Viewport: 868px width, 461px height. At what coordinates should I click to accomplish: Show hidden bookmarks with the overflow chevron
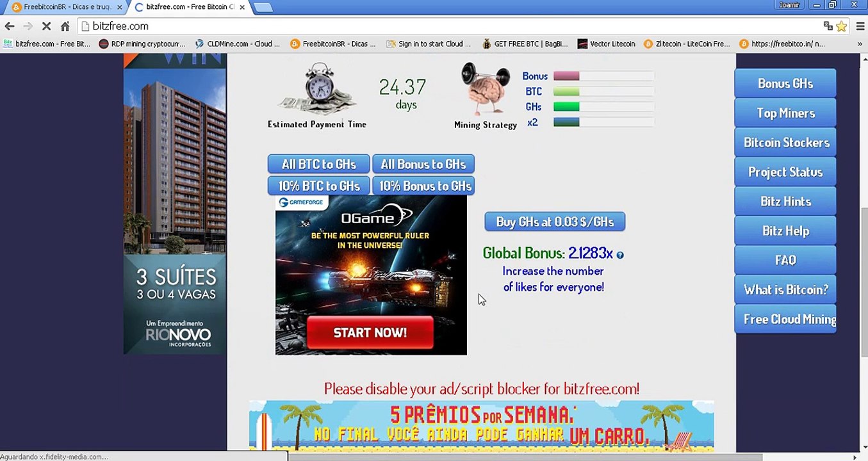click(x=860, y=44)
